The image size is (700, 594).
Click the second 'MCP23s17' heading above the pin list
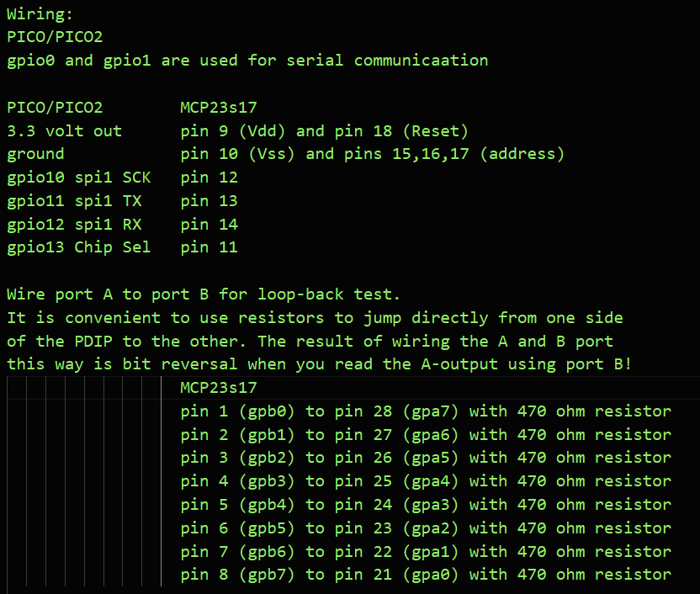pyautogui.click(x=218, y=387)
